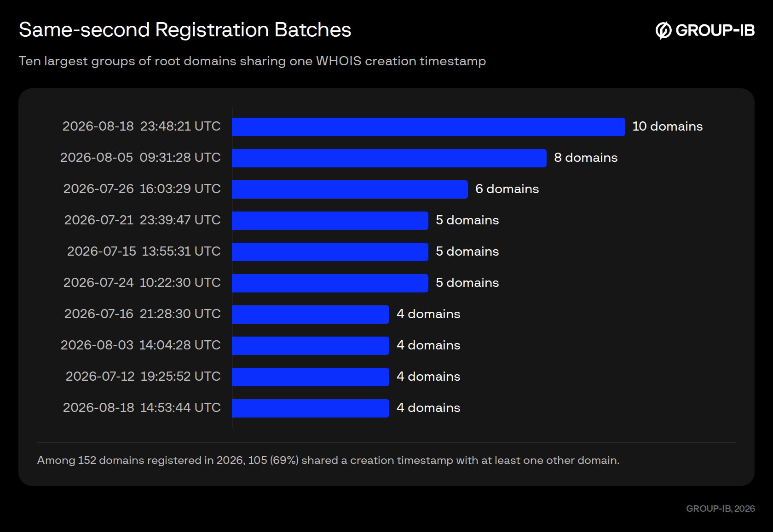Click the bar for 2026-08-18 14:53:44
This screenshot has width=773, height=532.
pyautogui.click(x=311, y=408)
